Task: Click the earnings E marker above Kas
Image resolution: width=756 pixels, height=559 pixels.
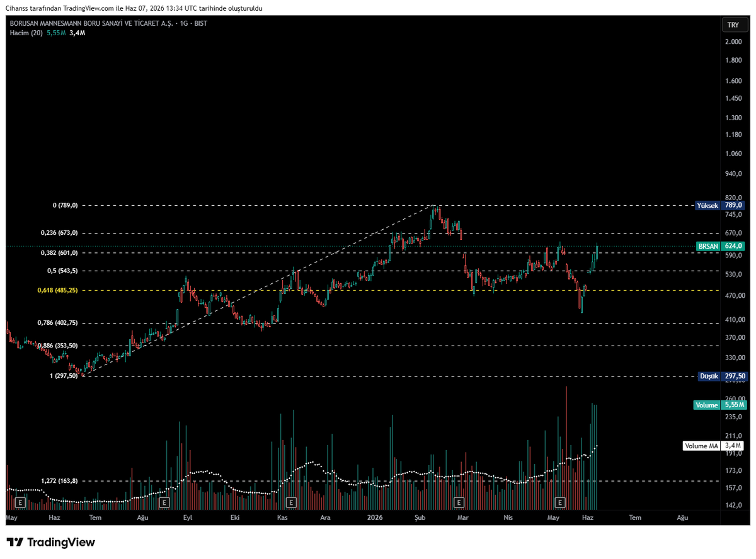Action: 291,502
